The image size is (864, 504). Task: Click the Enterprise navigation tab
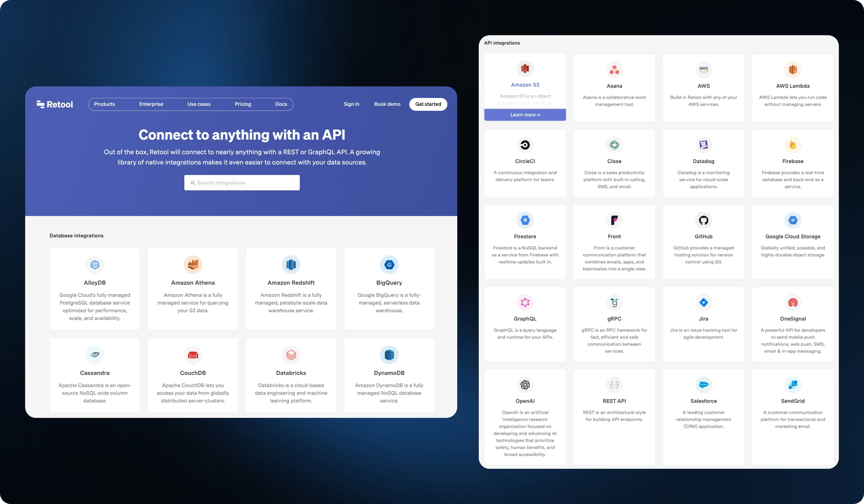tap(151, 104)
